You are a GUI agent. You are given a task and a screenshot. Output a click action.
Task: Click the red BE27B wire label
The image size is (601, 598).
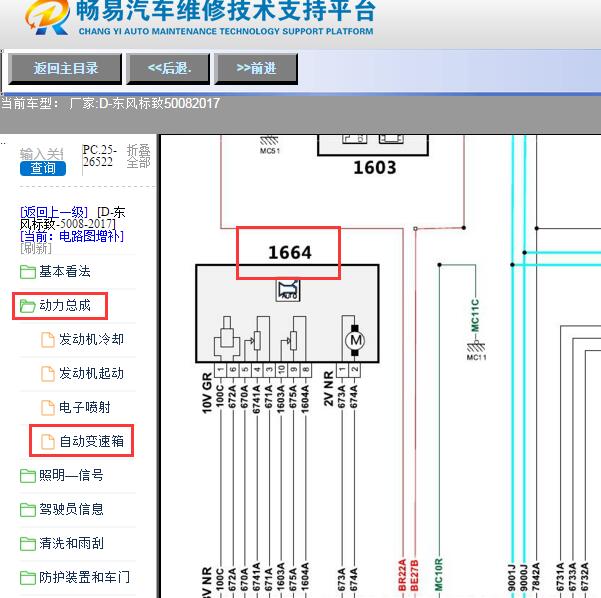(x=414, y=575)
